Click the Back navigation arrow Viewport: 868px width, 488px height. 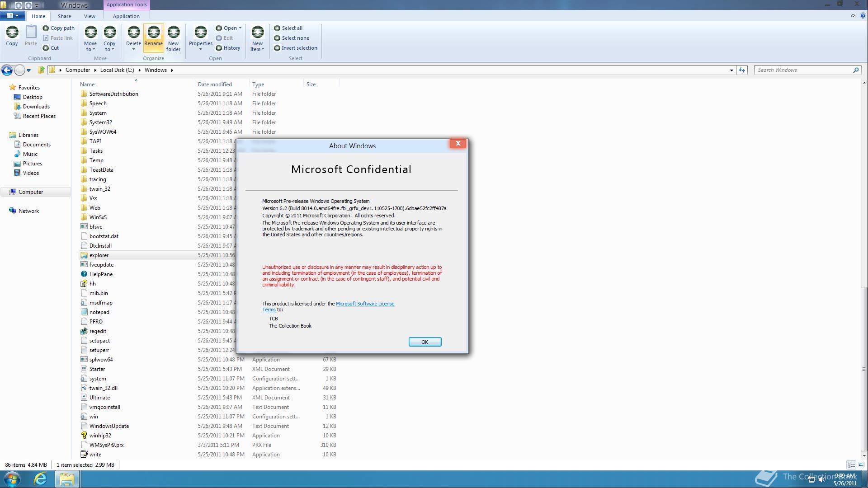tap(7, 70)
